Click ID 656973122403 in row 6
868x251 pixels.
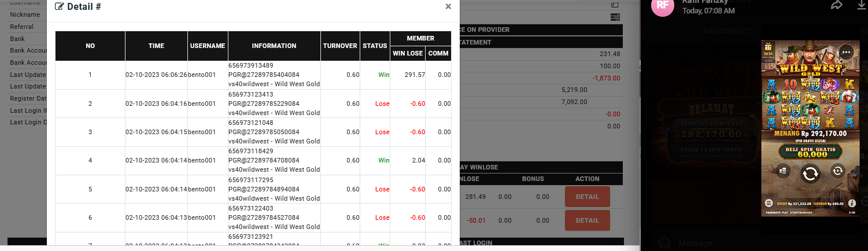coord(251,208)
